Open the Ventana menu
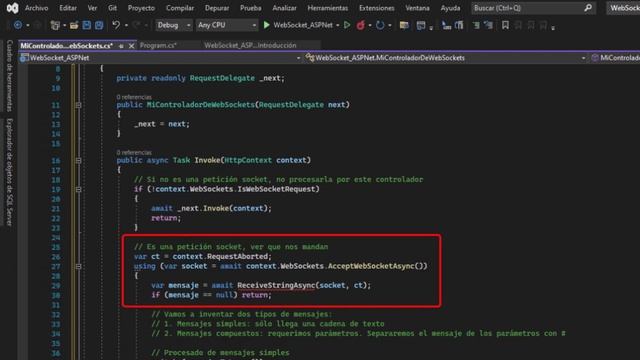 [x=417, y=8]
